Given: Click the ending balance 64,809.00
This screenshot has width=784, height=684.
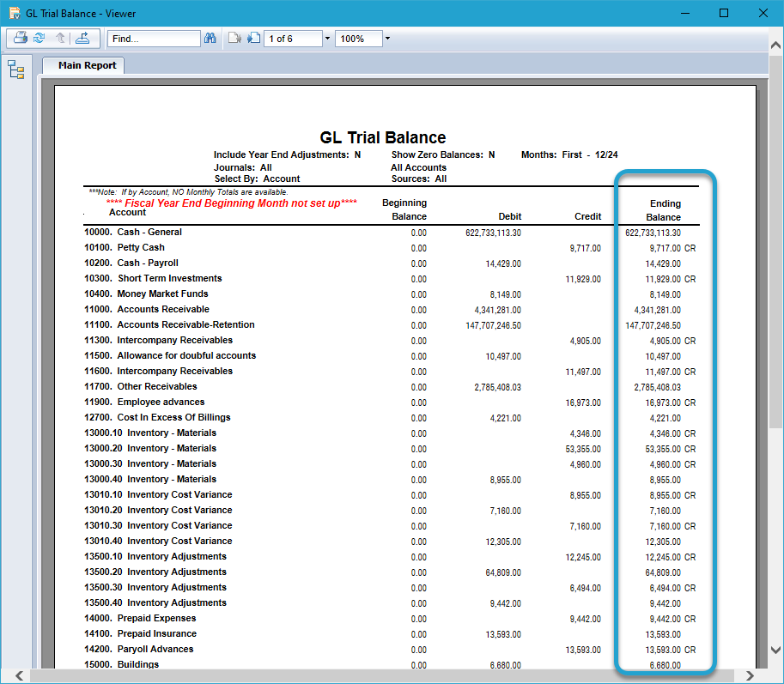Looking at the screenshot, I should [663, 572].
